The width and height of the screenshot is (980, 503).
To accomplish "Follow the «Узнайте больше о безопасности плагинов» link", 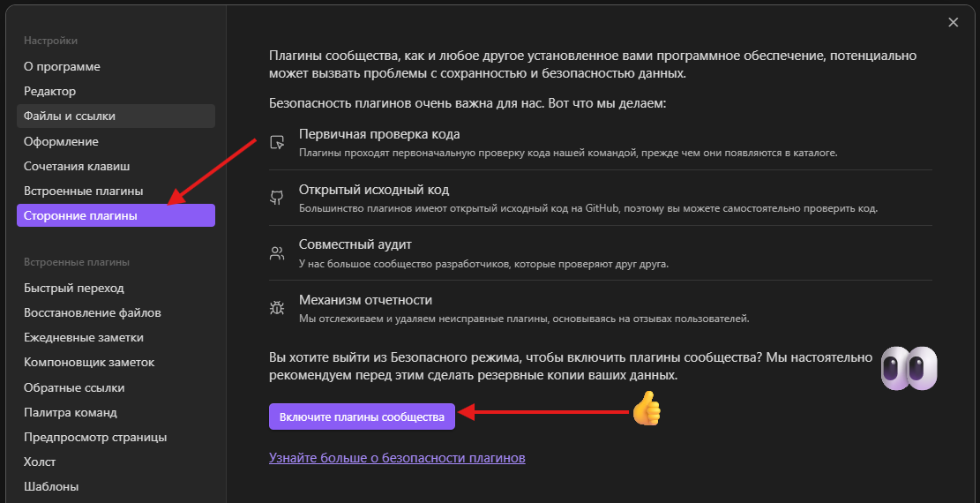I will pyautogui.click(x=397, y=458).
